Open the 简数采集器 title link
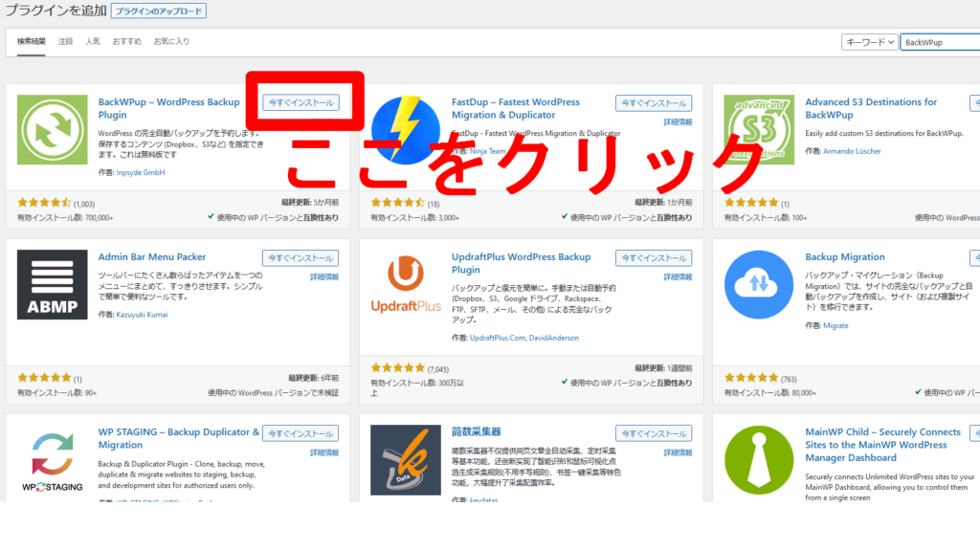980x551 pixels. [x=477, y=431]
